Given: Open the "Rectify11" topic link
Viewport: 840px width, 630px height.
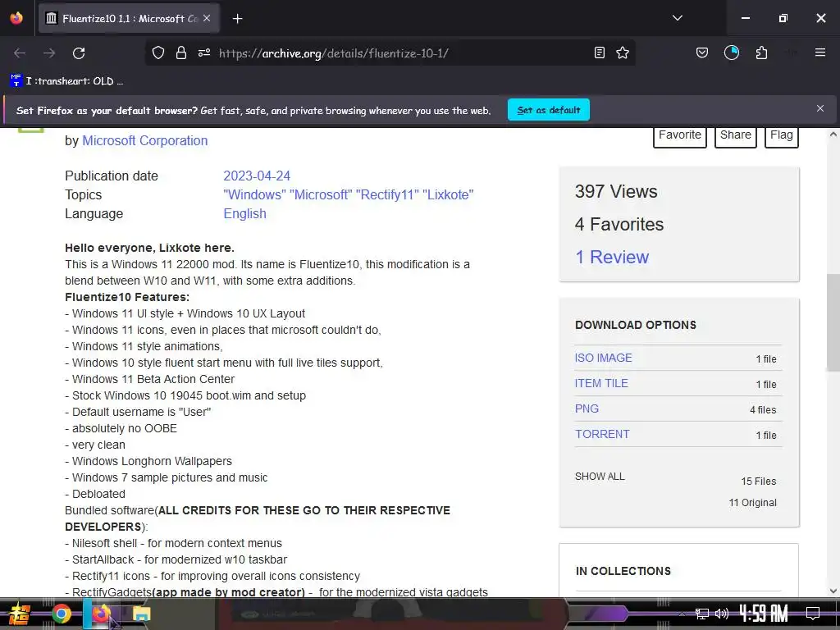Looking at the screenshot, I should (387, 194).
